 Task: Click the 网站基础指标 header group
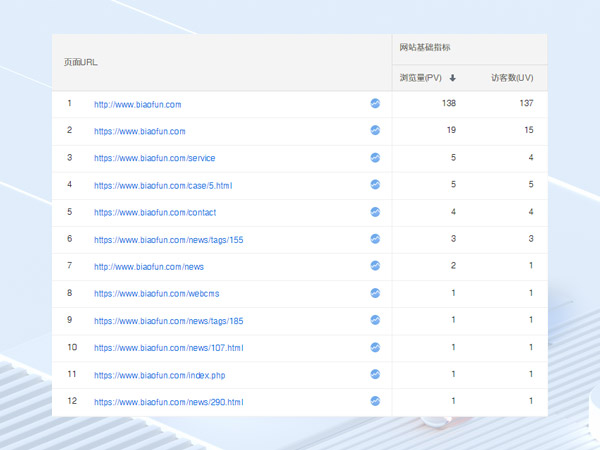click(424, 47)
